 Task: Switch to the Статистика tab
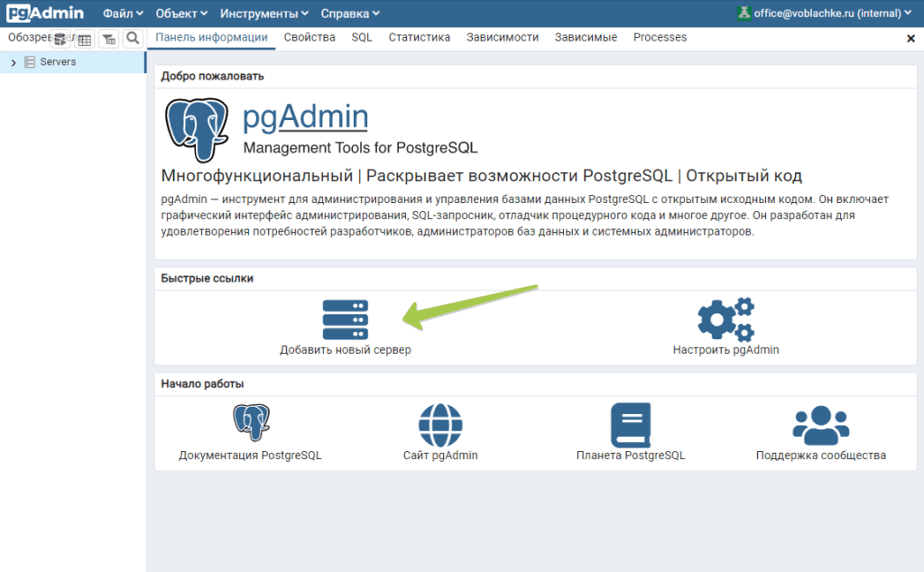(419, 37)
